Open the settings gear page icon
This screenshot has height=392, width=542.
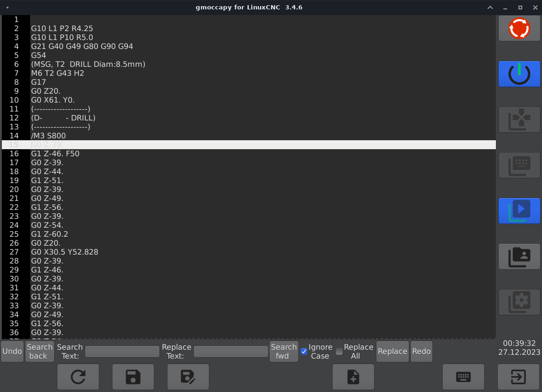[x=519, y=302]
